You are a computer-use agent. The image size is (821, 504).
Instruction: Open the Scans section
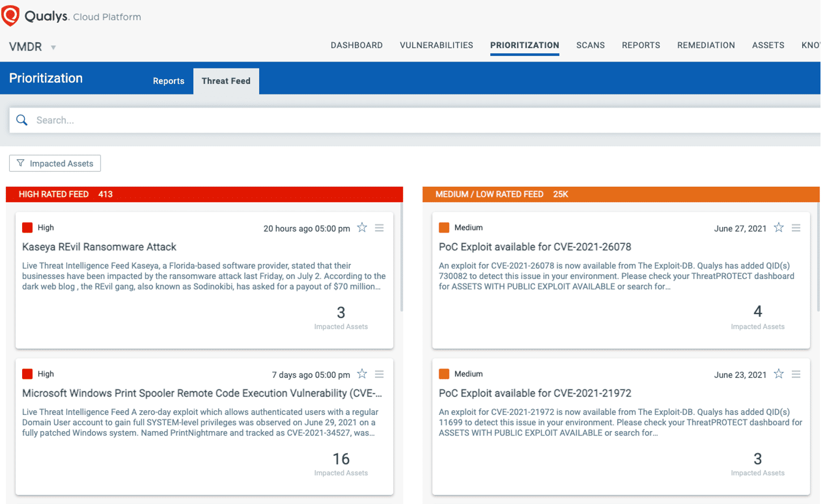tap(590, 45)
